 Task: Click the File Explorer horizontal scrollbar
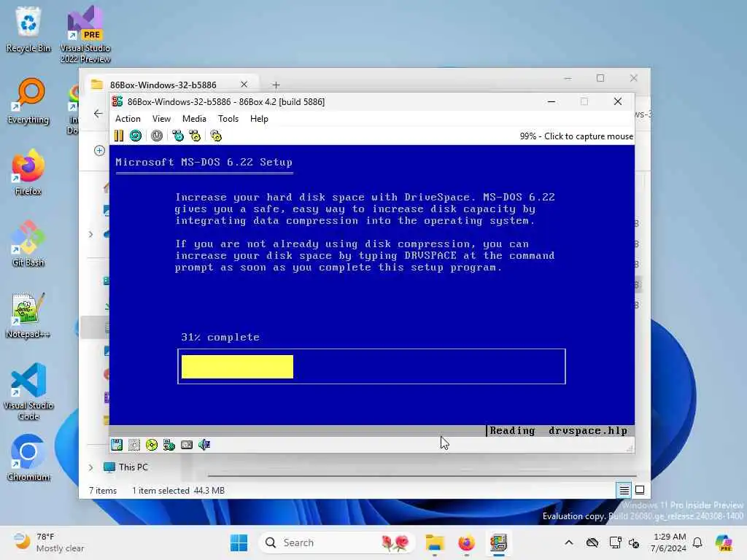pos(422,475)
